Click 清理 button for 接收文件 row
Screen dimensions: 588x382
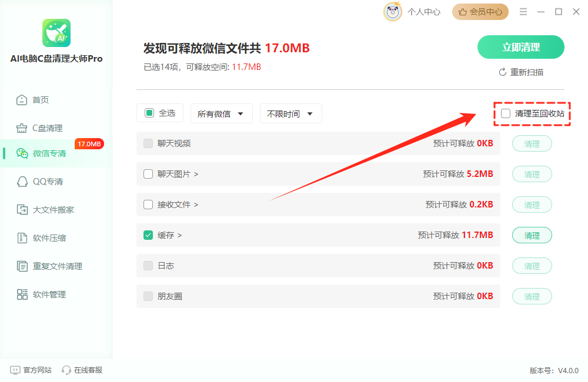(532, 205)
